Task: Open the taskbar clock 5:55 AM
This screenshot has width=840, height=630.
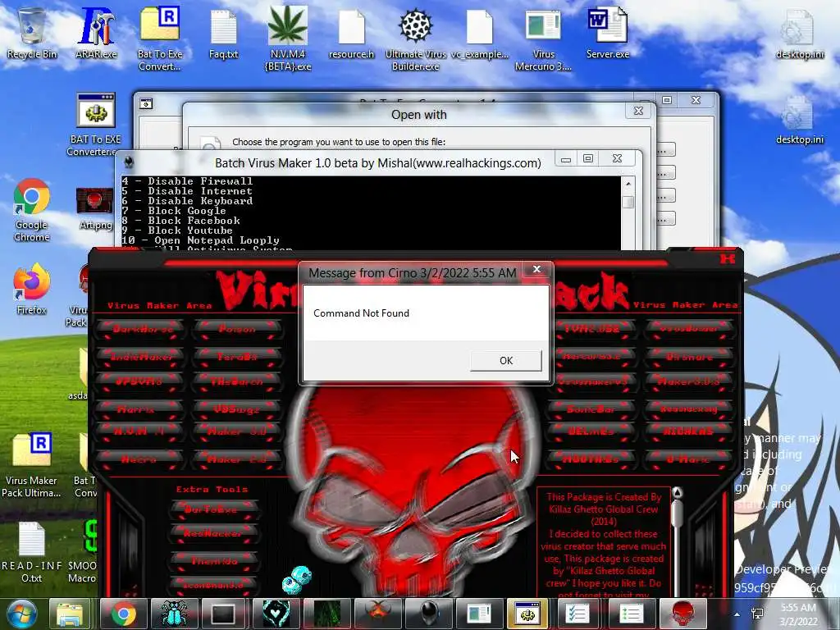Action: click(798, 614)
